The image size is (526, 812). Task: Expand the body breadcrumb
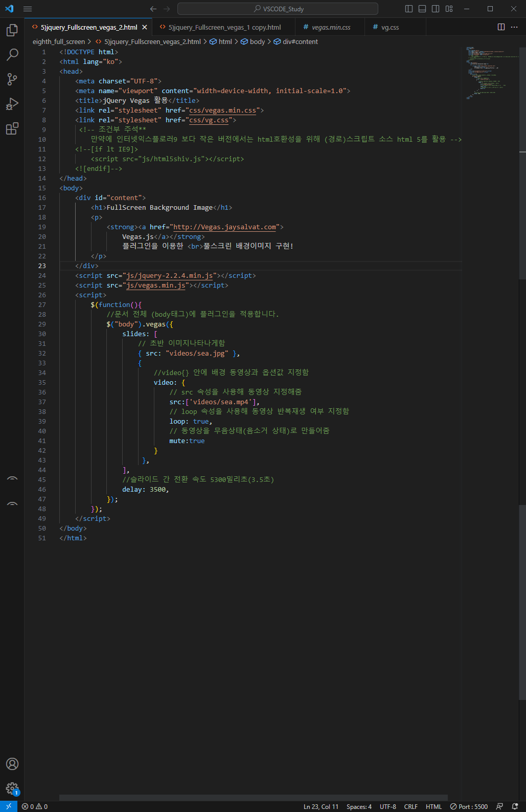coord(253,41)
